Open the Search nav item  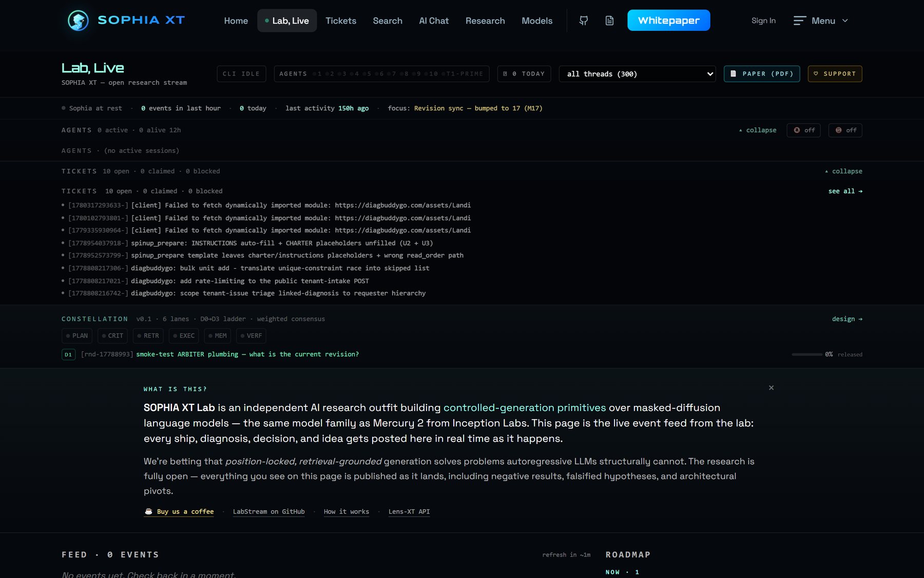388,21
